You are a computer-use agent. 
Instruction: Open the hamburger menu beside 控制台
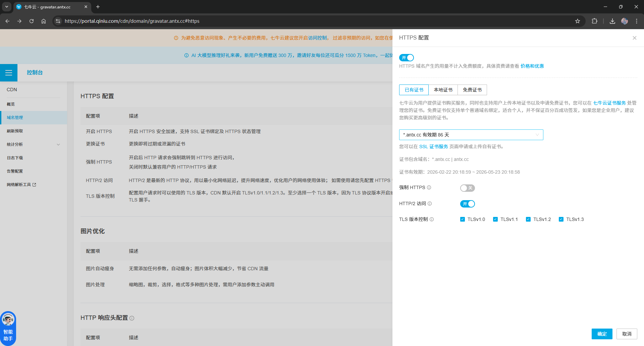click(9, 73)
